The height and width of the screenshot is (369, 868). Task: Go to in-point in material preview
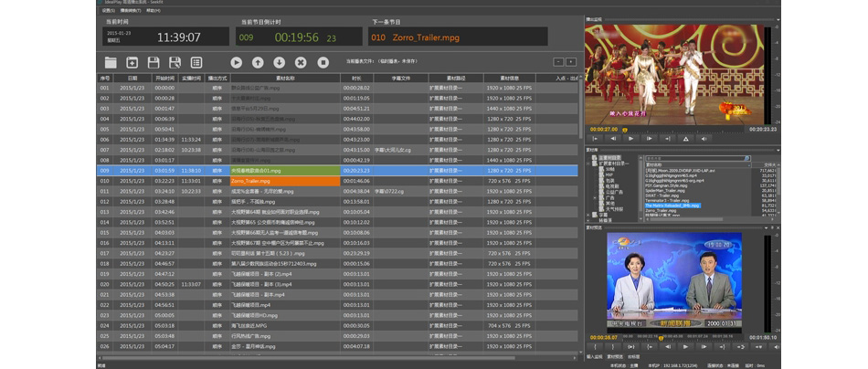(650, 347)
